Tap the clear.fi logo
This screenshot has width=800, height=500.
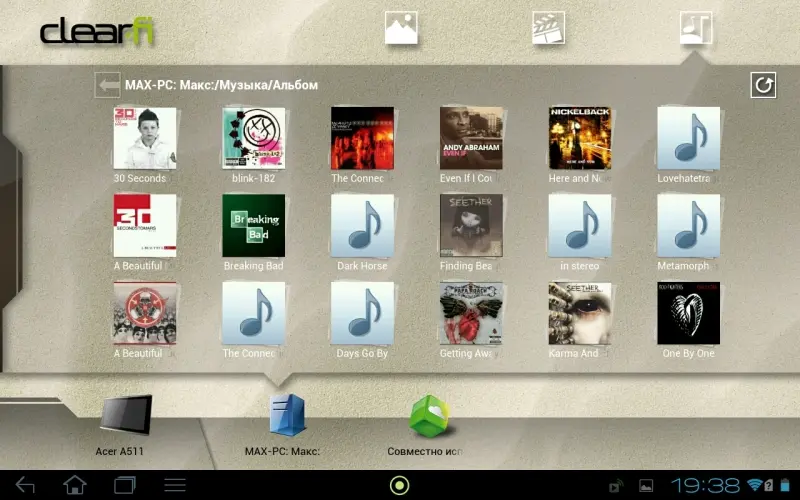click(97, 32)
